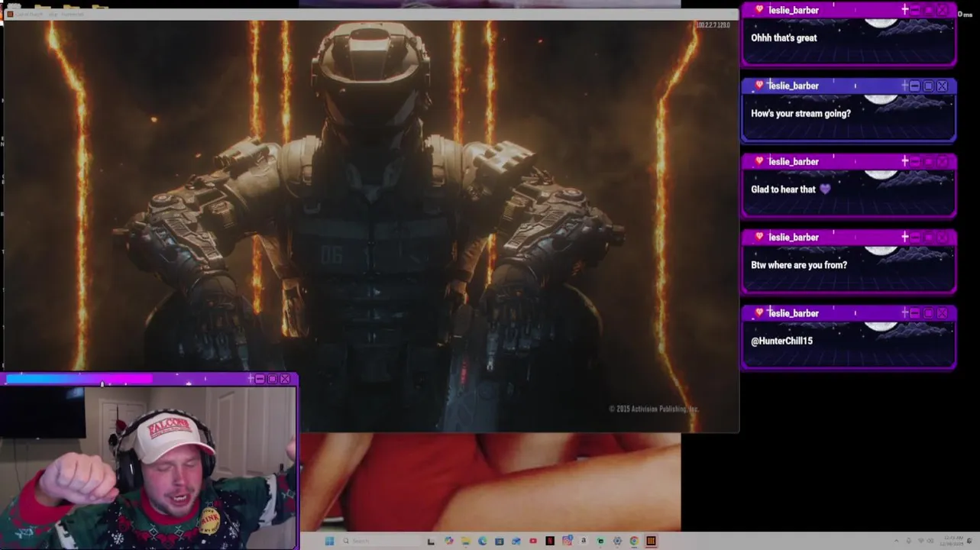The height and width of the screenshot is (550, 980).
Task: Click the heart icon on "@HunterChill15" widget
Action: point(758,312)
